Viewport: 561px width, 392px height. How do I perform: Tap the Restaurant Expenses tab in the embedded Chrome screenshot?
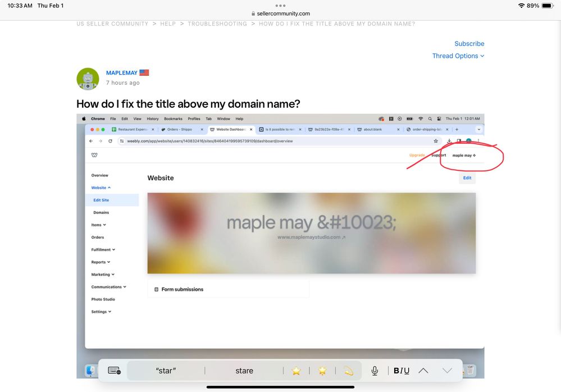(x=133, y=130)
